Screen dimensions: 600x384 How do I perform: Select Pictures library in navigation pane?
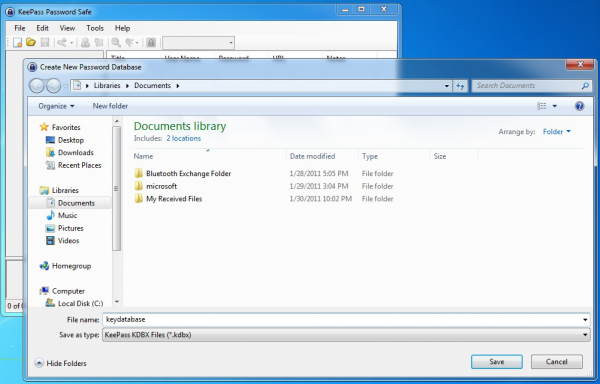coord(70,228)
